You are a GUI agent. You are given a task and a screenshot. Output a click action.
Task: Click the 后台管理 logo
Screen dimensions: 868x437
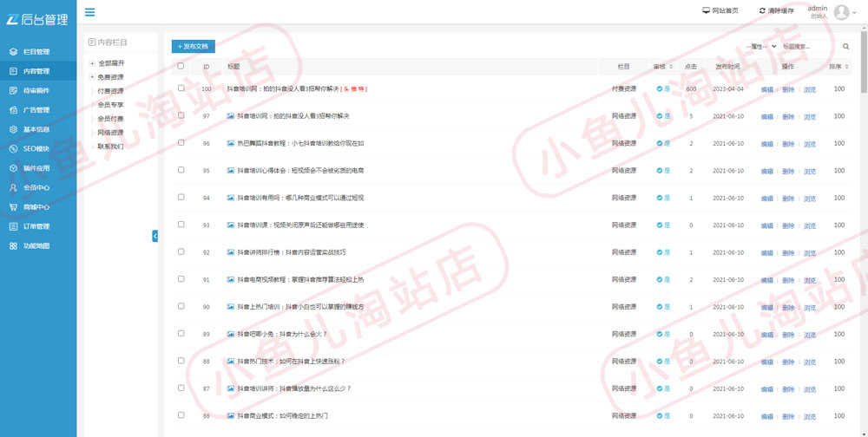point(37,19)
